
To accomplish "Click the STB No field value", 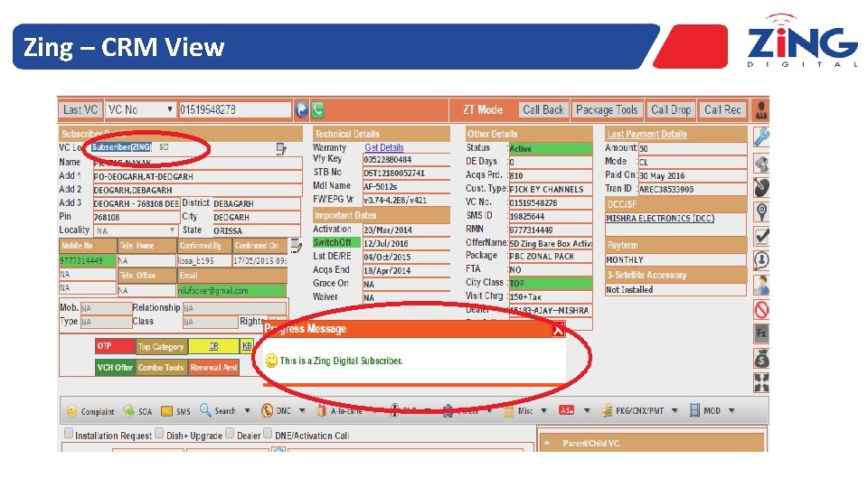I will click(406, 174).
